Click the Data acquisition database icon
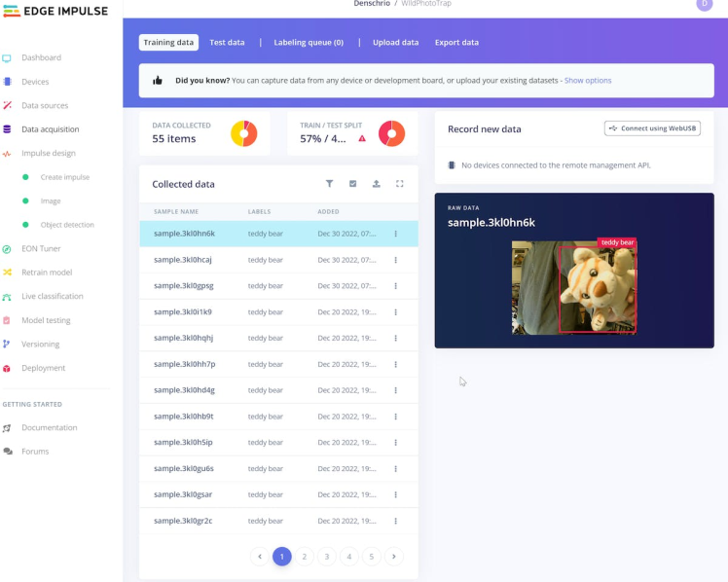Viewport: 728px width, 582px height. click(7, 129)
